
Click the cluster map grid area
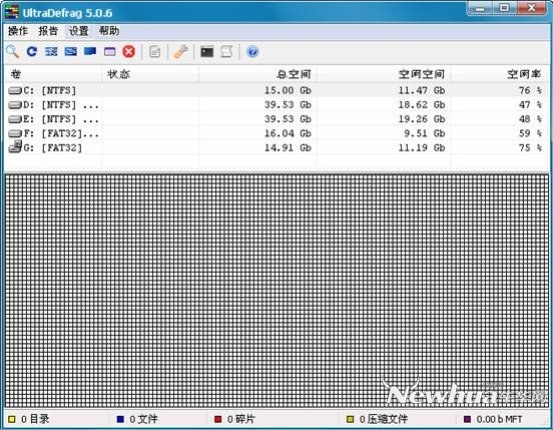pos(276,291)
